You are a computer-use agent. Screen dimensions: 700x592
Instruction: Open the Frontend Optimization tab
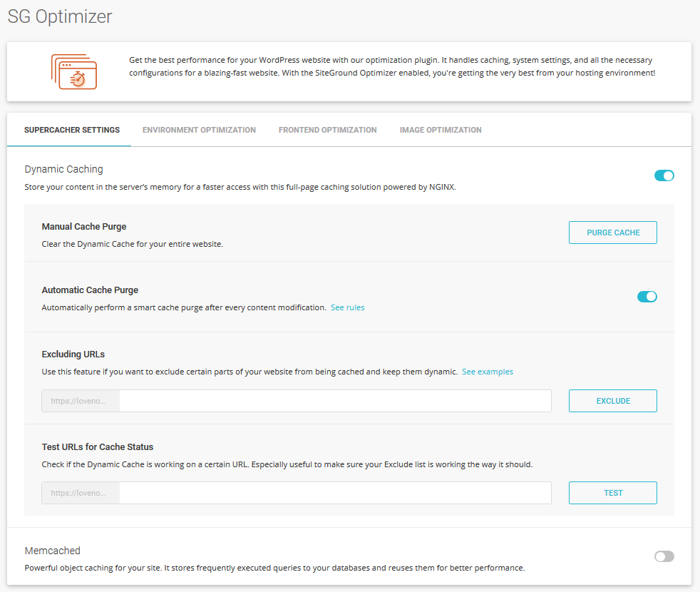(x=328, y=130)
